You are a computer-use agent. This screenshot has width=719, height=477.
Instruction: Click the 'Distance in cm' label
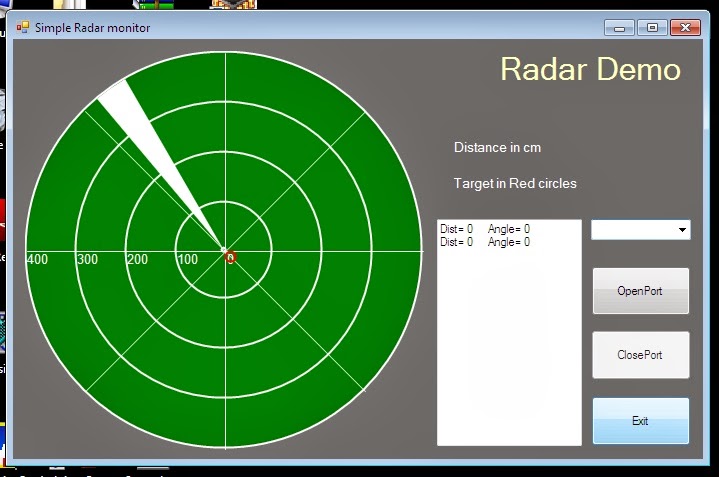tap(498, 148)
